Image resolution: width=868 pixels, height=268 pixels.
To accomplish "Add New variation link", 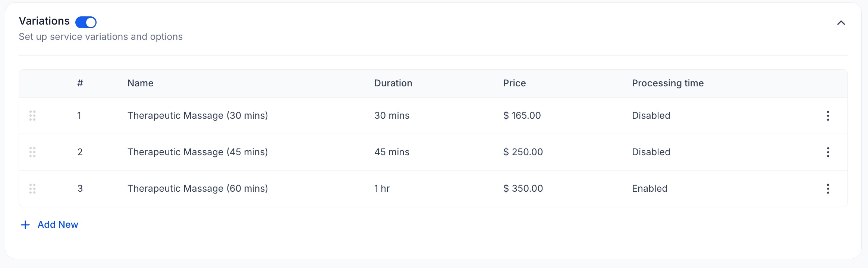I will coord(58,224).
